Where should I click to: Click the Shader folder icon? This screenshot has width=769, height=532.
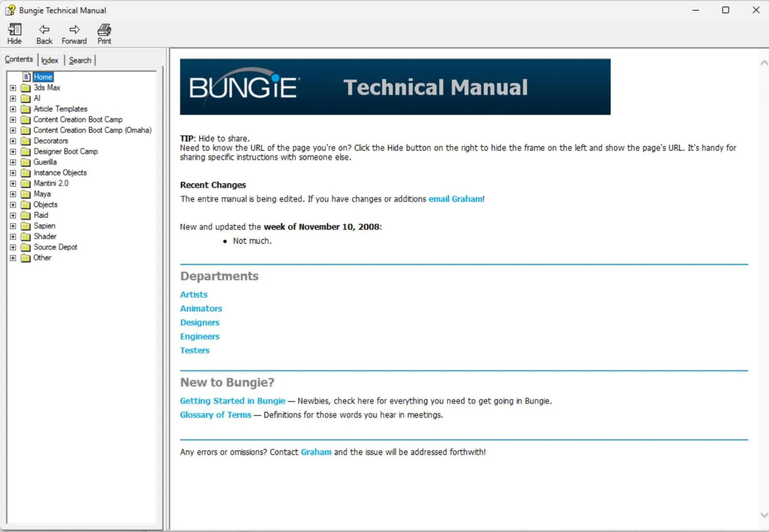(x=26, y=236)
